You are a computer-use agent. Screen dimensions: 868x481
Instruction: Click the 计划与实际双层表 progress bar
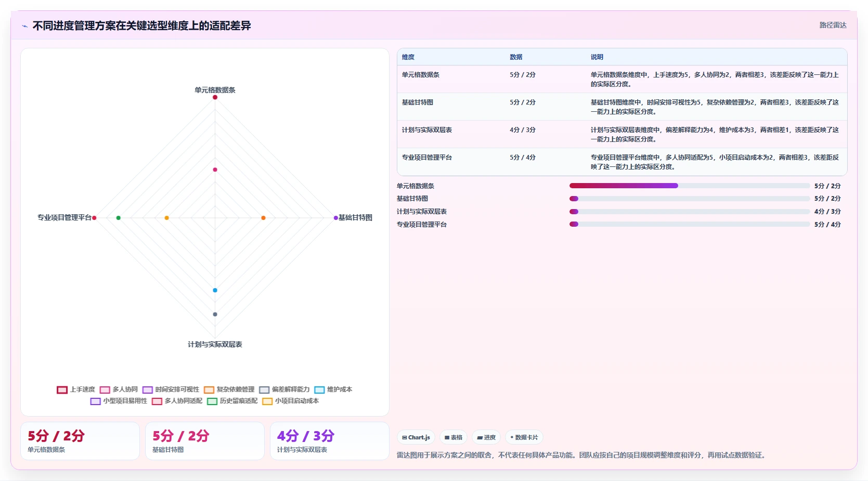pos(690,212)
